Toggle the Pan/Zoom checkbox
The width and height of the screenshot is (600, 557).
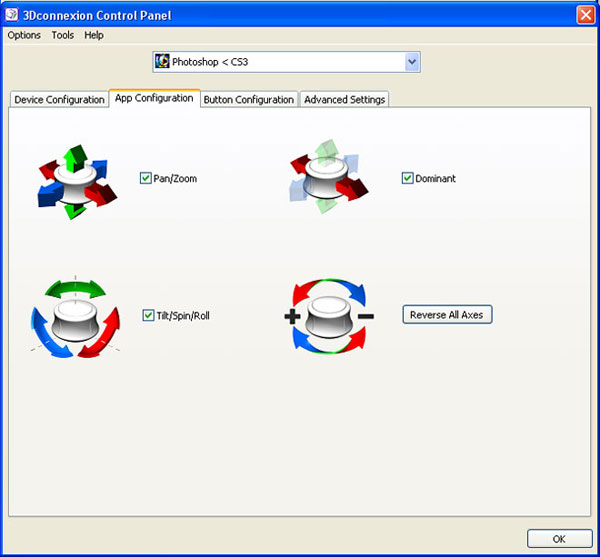pyautogui.click(x=145, y=178)
